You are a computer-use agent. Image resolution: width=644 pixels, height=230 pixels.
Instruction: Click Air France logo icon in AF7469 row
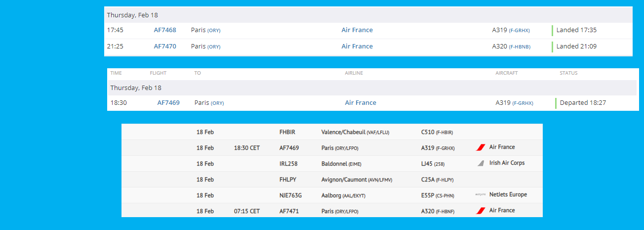tap(480, 147)
